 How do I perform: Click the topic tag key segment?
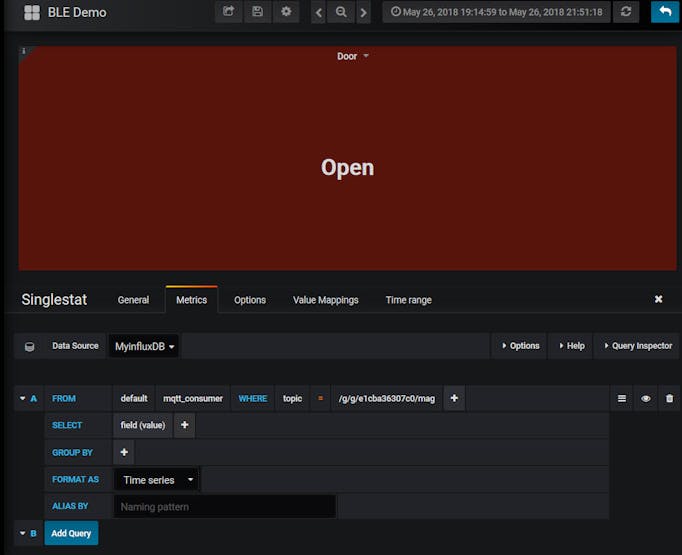292,398
